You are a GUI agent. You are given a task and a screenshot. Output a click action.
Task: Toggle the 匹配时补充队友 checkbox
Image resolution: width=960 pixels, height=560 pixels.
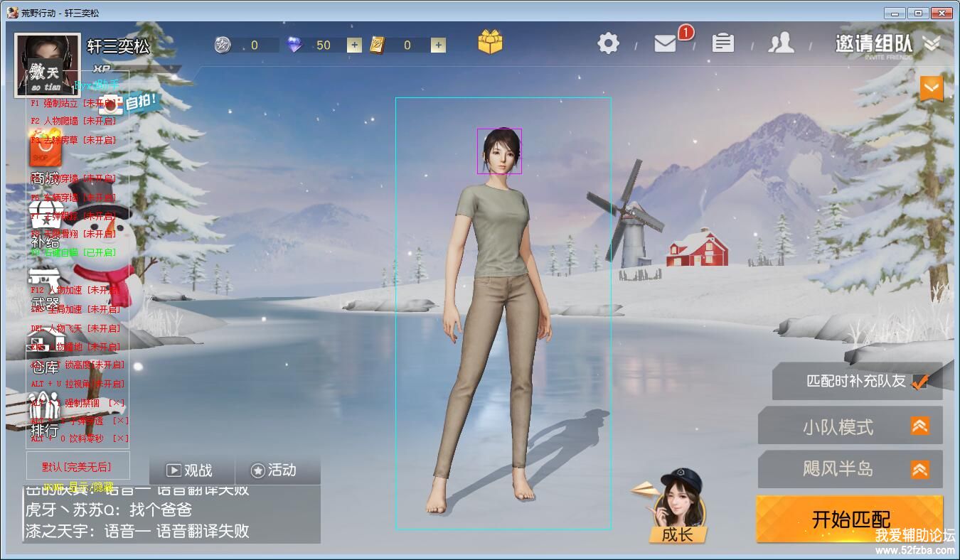pyautogui.click(x=920, y=382)
